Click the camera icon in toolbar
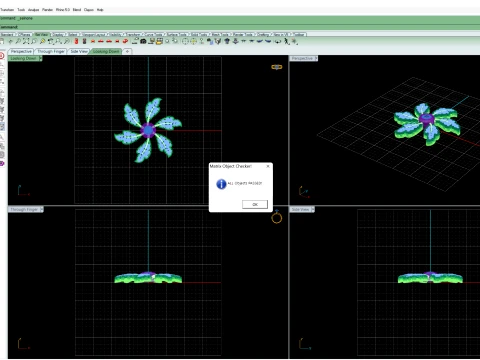The height and width of the screenshot is (360, 480). (143, 41)
